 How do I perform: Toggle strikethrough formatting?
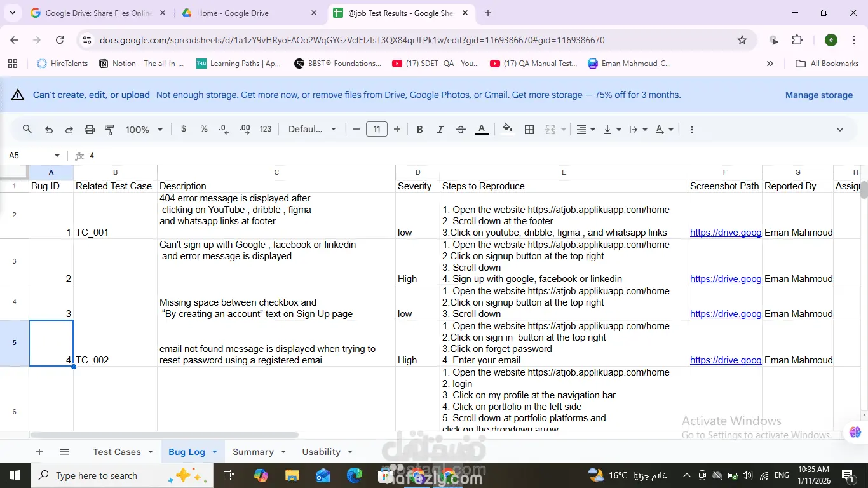tap(461, 130)
